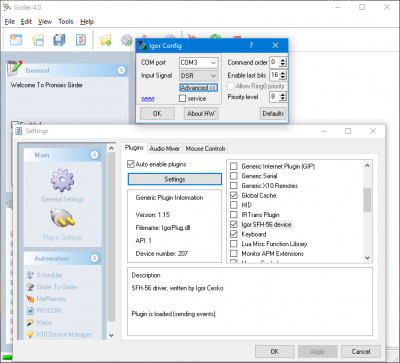Screen dimensions: 400x363
Task: Click the add gear action toolbar icon
Action: 127,40
